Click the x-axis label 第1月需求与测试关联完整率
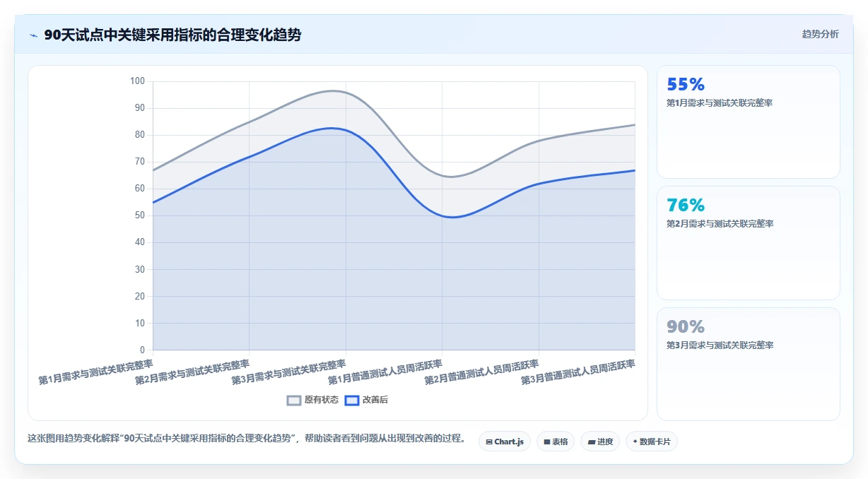Image resolution: width=868 pixels, height=479 pixels. (95, 372)
